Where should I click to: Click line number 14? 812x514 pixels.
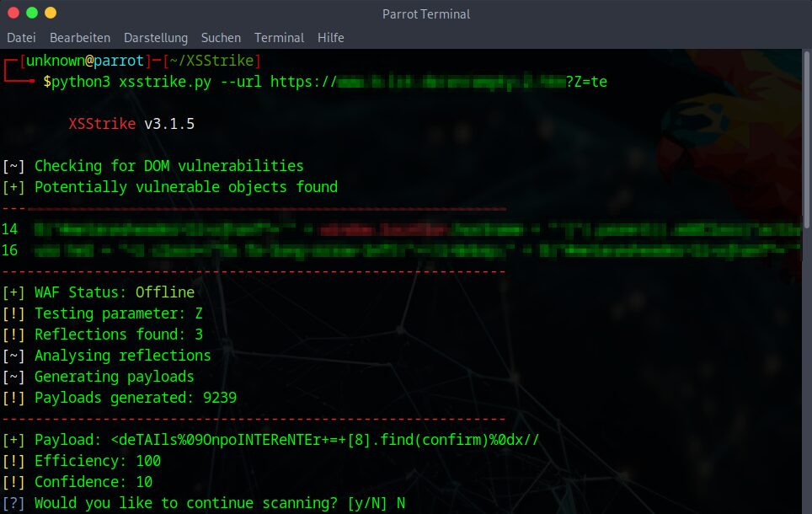click(9, 229)
